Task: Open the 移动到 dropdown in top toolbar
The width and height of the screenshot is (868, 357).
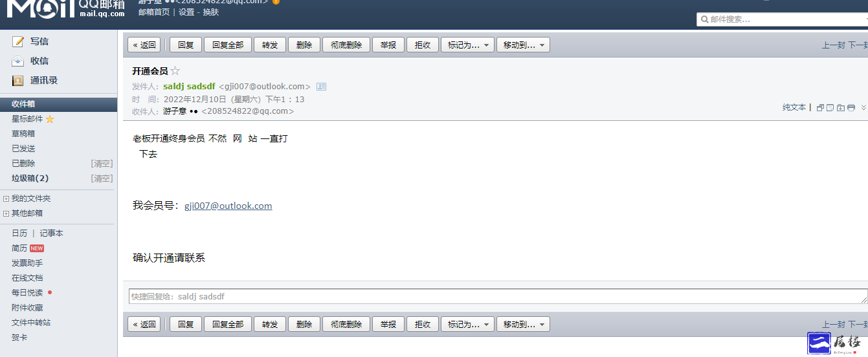Action: [523, 45]
